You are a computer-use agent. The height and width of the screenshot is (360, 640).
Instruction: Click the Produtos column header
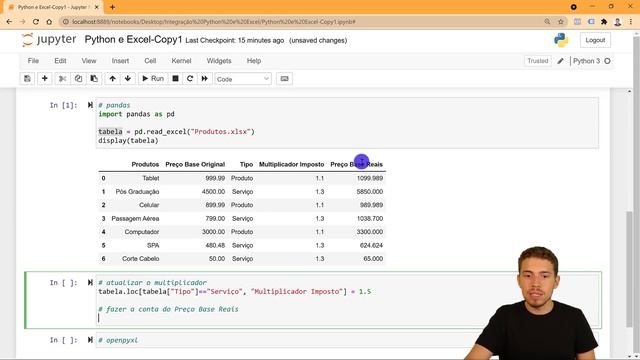(145, 164)
